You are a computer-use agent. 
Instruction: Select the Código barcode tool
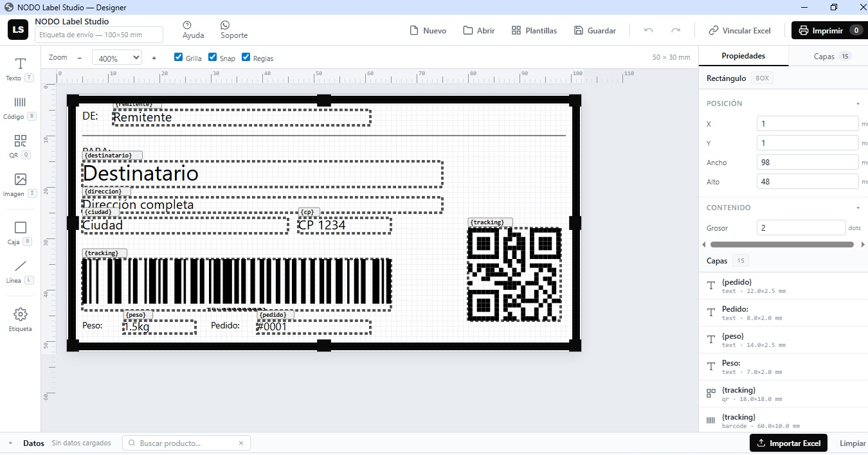20,108
